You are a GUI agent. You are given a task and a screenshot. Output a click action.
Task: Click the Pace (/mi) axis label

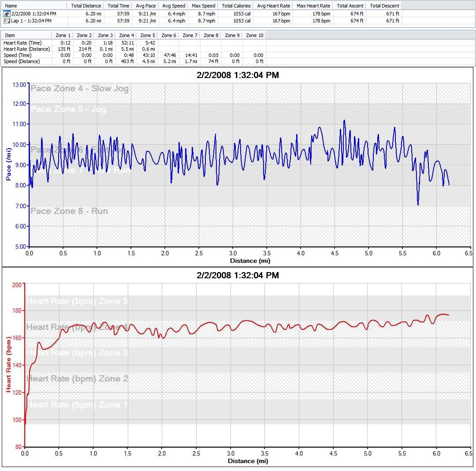pyautogui.click(x=8, y=164)
